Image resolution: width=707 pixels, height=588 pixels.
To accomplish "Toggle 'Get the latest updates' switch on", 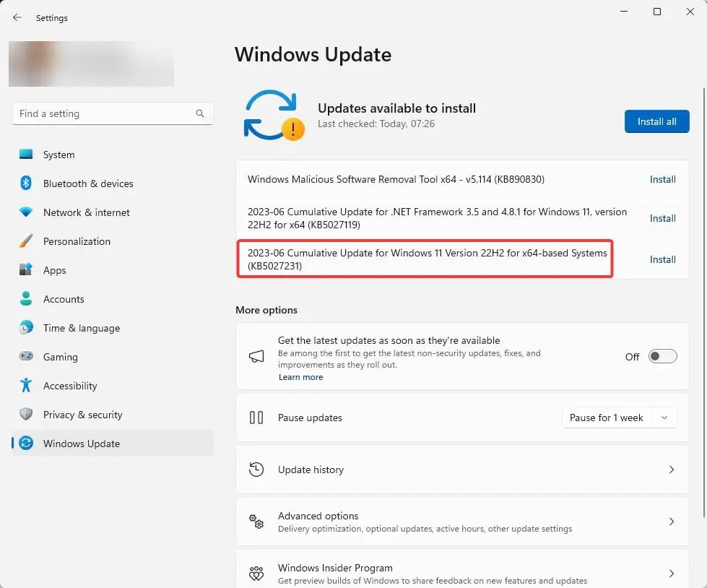I will pos(662,356).
